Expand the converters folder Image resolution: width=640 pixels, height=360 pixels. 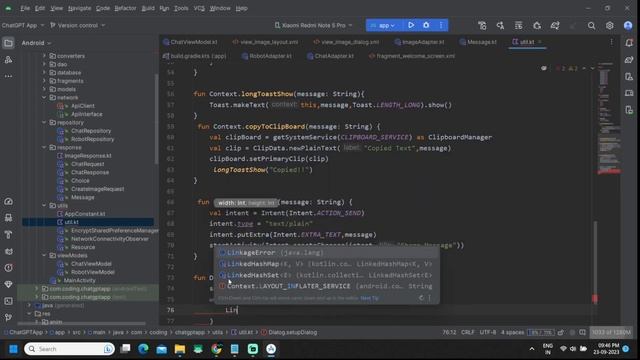[44, 56]
